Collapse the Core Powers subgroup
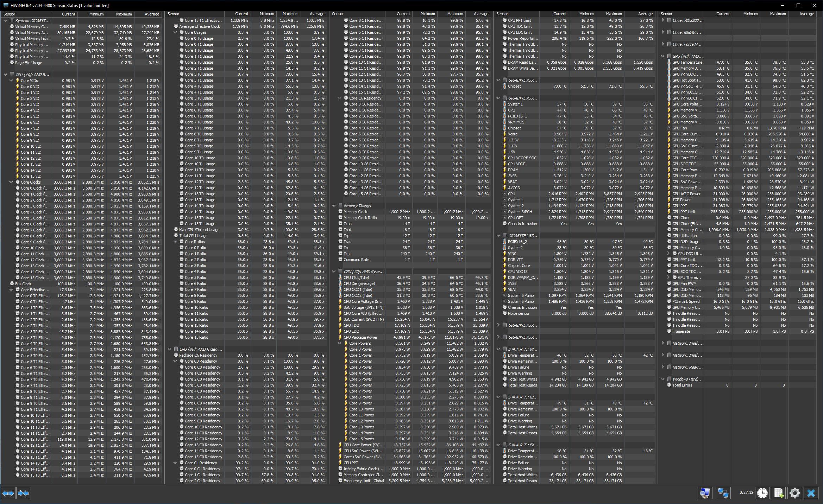 pos(339,343)
